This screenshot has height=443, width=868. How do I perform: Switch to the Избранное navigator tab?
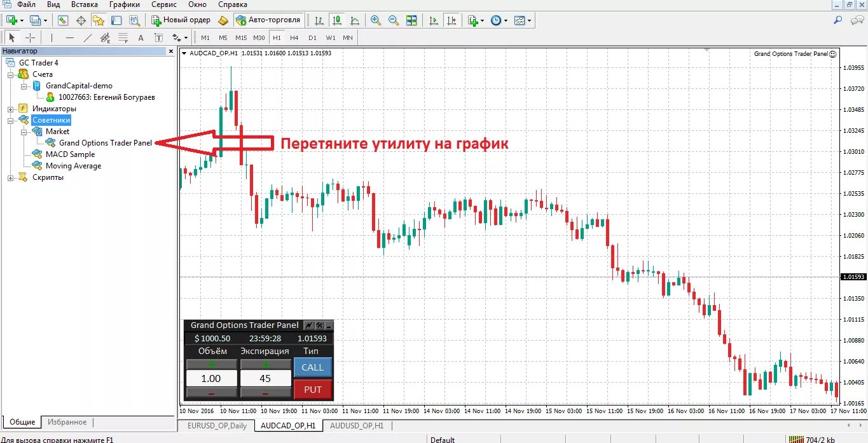pyautogui.click(x=67, y=422)
